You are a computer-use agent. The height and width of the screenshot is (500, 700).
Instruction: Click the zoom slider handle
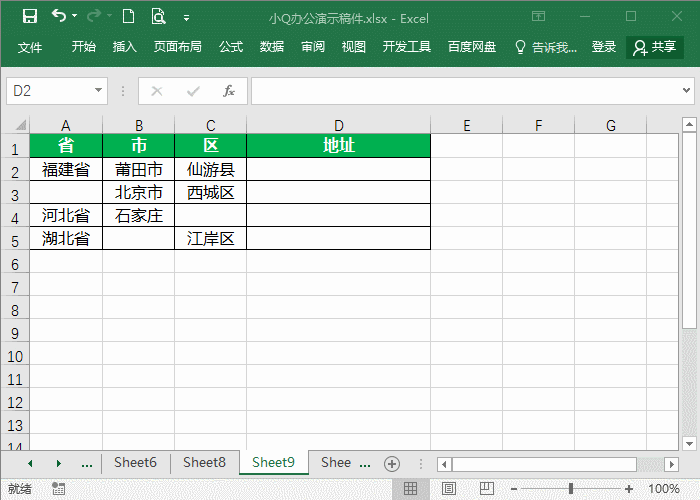pos(571,488)
